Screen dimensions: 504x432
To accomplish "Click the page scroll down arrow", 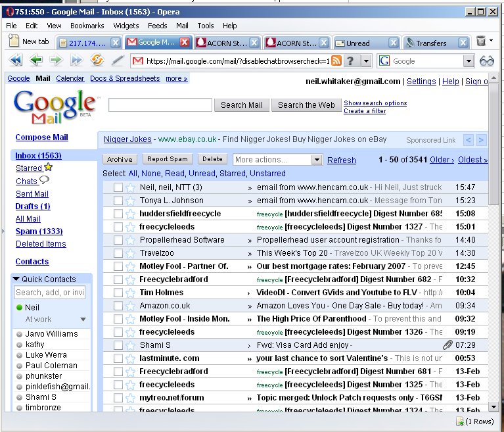I will point(493,407).
